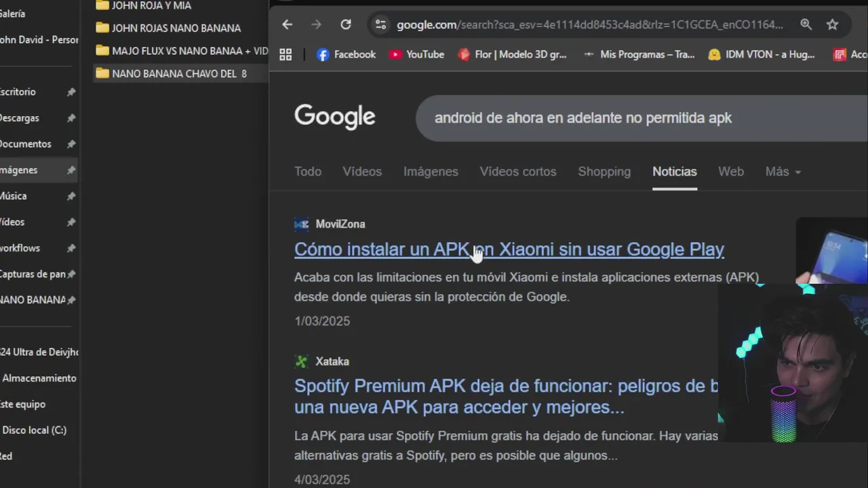
Task: Open JOHN ROJA Y MIA folder in Explorer
Action: pyautogui.click(x=144, y=5)
